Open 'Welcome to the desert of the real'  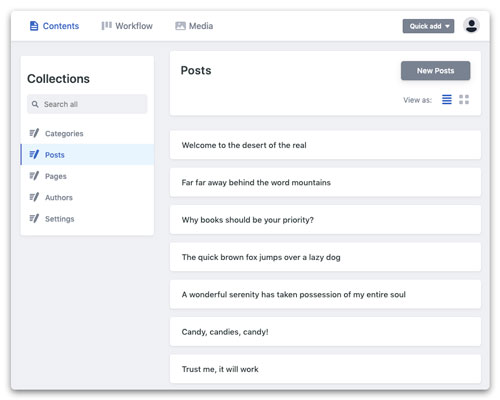[x=325, y=145]
